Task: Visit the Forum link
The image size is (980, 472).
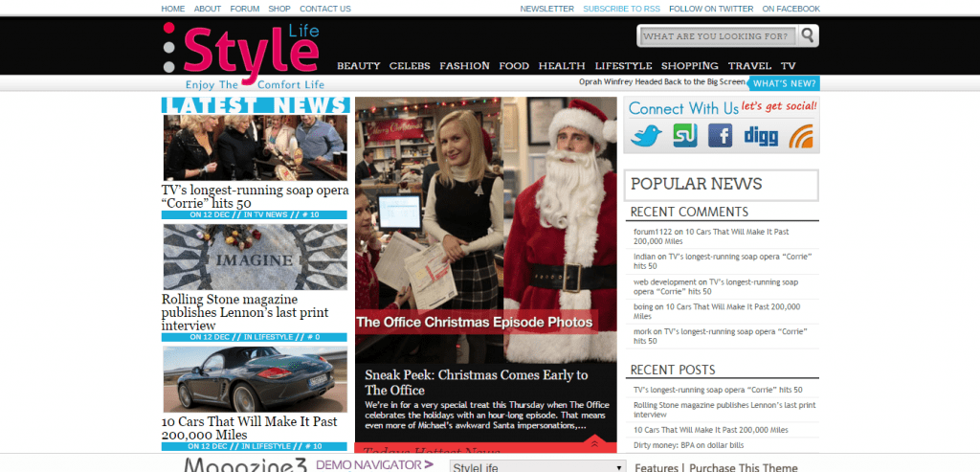Action: coord(245,9)
